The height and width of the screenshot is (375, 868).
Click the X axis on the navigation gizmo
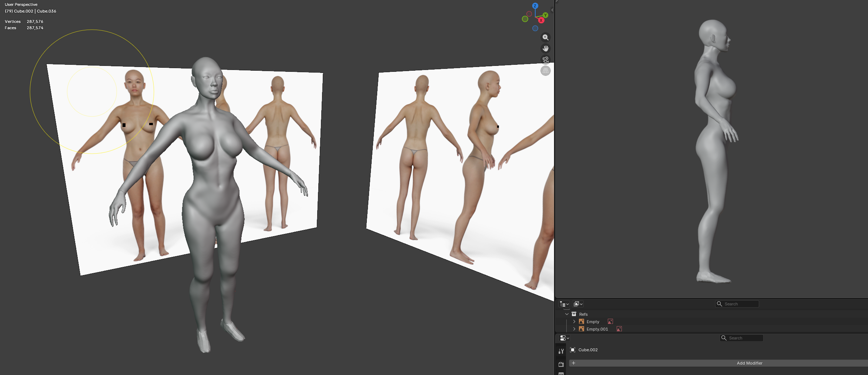coord(541,20)
